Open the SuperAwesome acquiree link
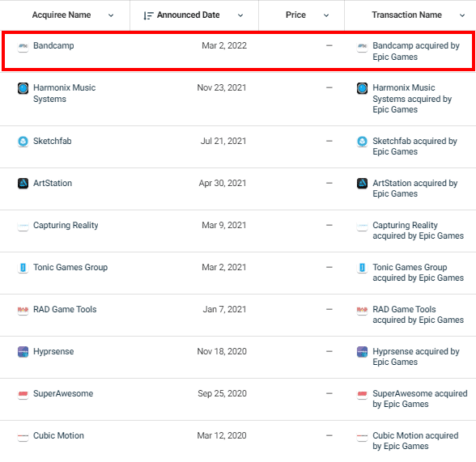Viewport: 476px width, 462px height. click(63, 393)
